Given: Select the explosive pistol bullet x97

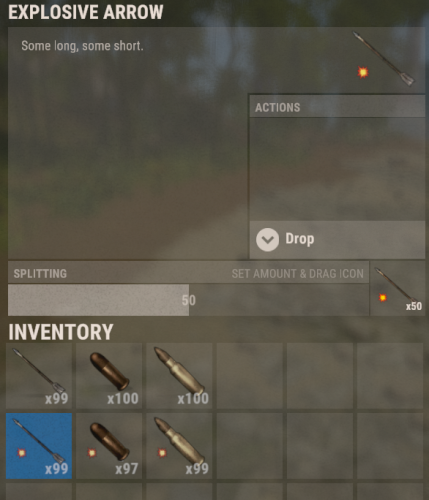Looking at the screenshot, I should point(109,446).
